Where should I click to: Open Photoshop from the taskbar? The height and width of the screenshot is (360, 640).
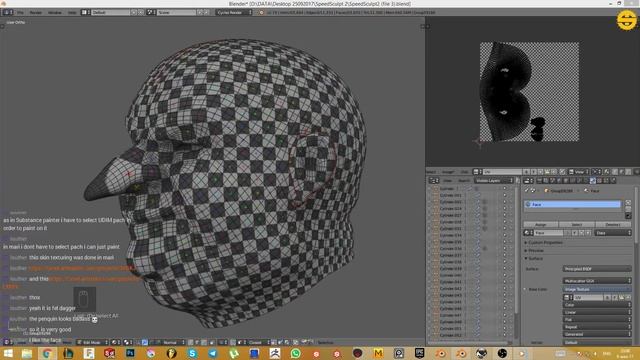130,353
